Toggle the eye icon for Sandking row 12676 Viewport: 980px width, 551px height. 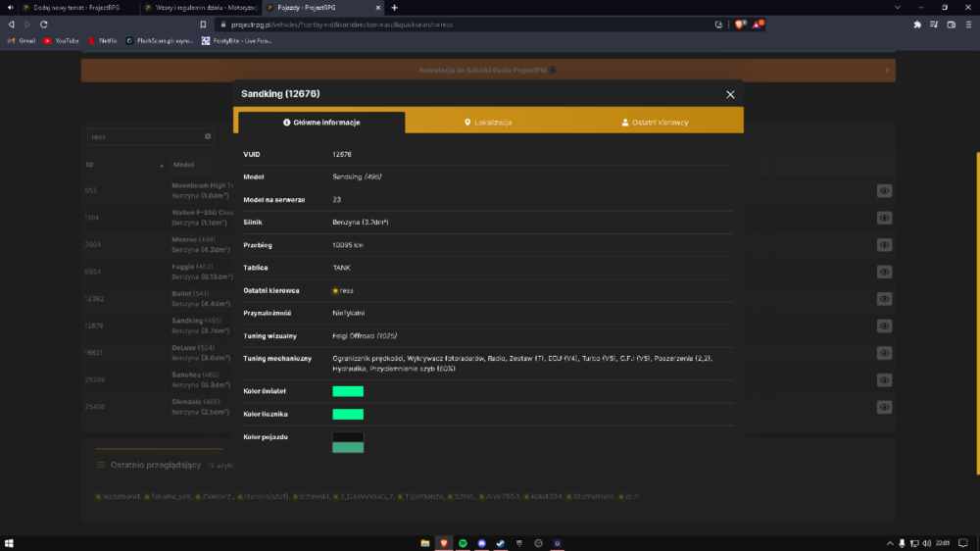coord(884,326)
